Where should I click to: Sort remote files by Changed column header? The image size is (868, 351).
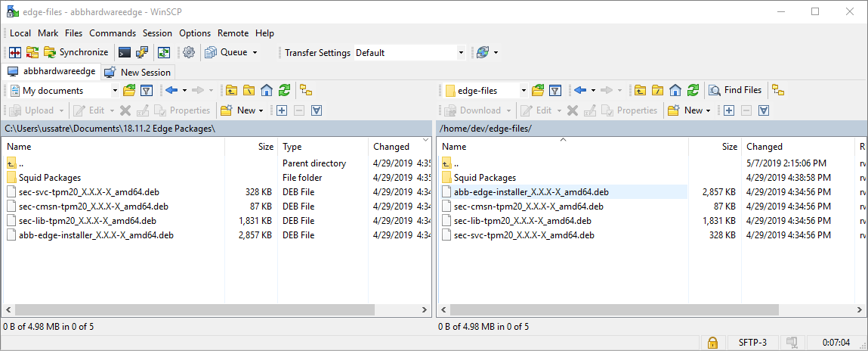click(x=798, y=147)
